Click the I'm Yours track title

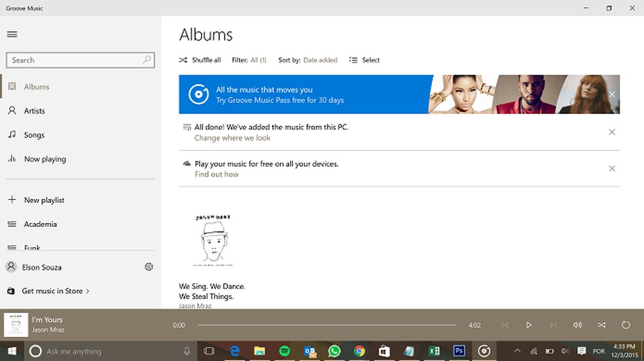47,320
